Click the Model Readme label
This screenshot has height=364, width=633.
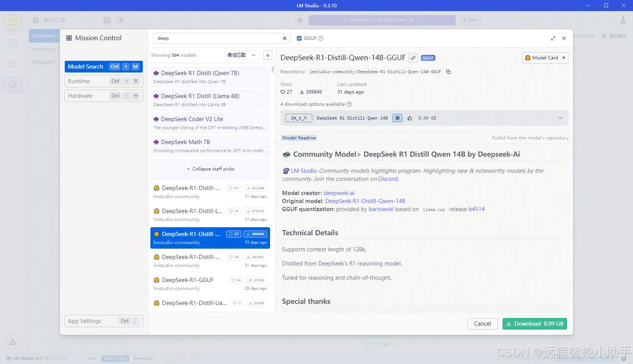(x=299, y=138)
